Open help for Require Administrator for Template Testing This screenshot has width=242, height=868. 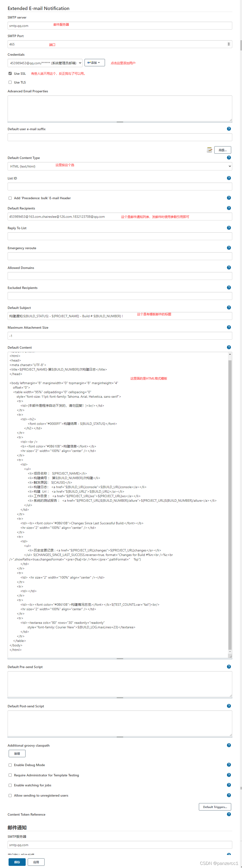[229, 775]
